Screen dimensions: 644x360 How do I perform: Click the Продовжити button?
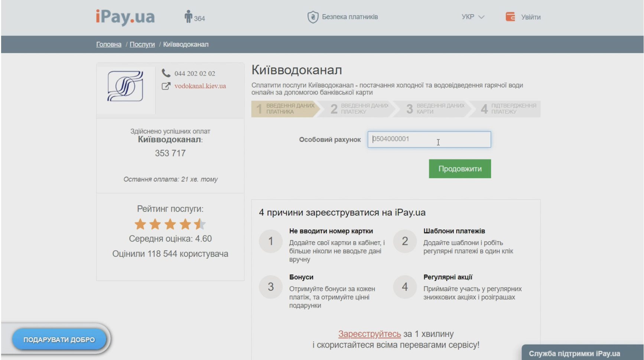point(460,169)
